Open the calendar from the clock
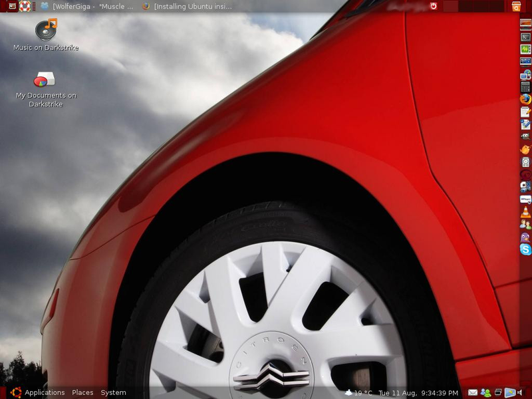This screenshot has height=399, width=532. coord(418,393)
